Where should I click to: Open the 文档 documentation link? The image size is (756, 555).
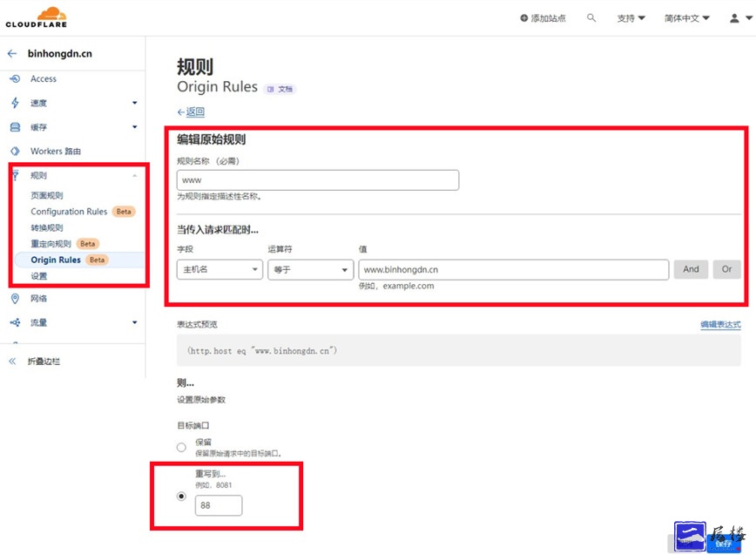280,89
